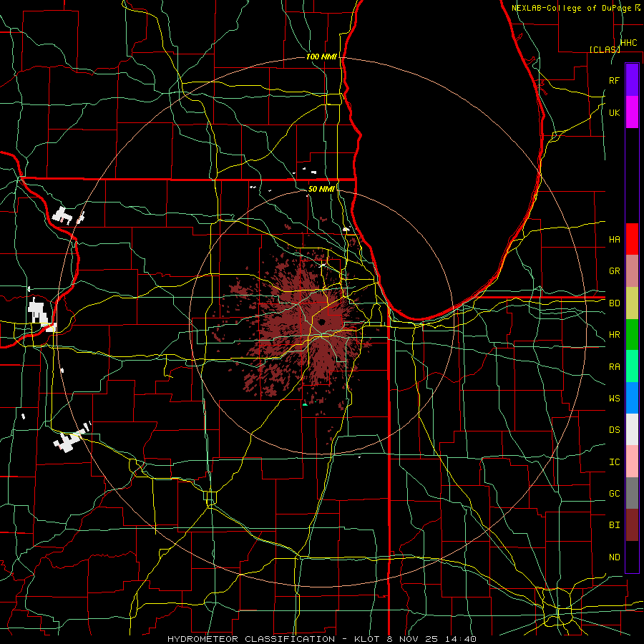Click the 100 NMI range ring label
Screen dimensions: 644x644
[321, 57]
